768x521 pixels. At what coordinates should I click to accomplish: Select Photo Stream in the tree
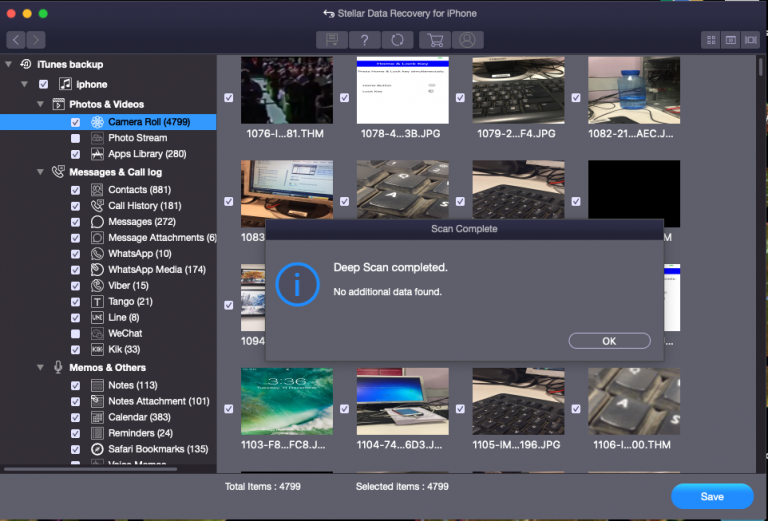[138, 138]
